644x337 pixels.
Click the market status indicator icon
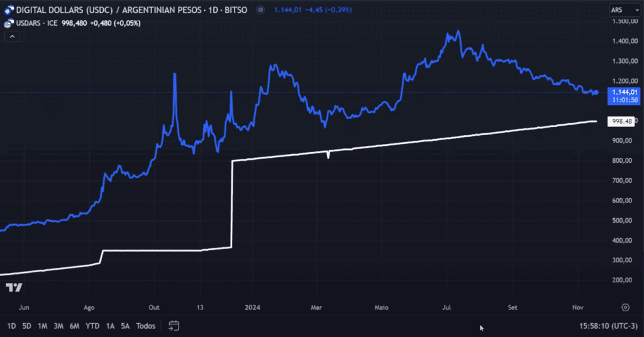click(x=259, y=10)
